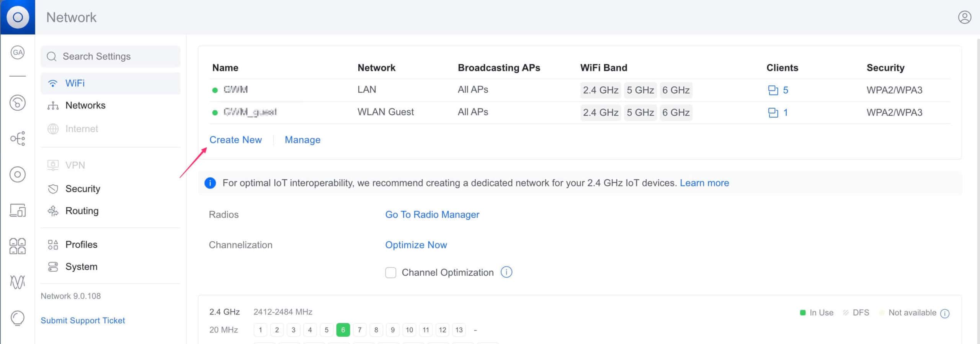Select 2.4 GHz channel 13 box
The height and width of the screenshot is (344, 980).
(x=459, y=330)
